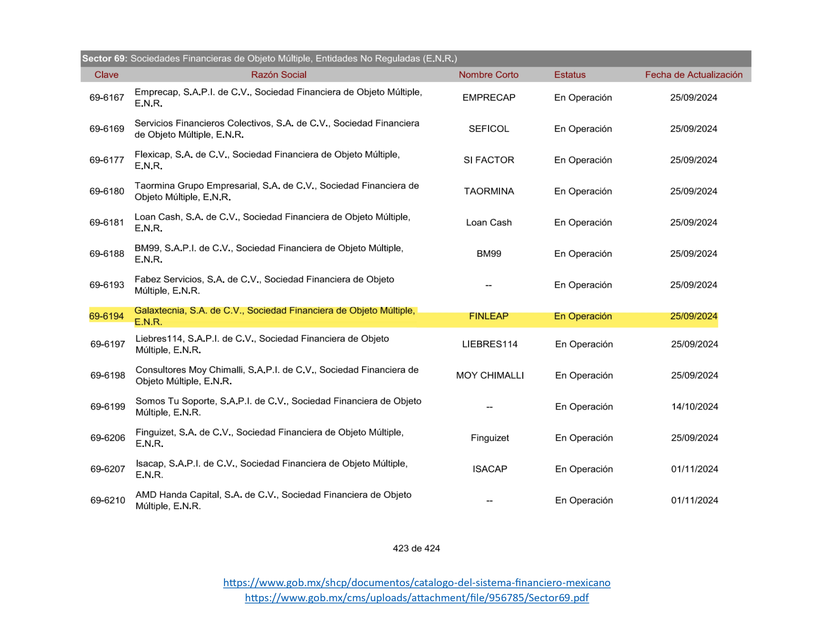Select clave 69-6180
Image resolution: width=834 pixels, height=644 pixels.
point(107,191)
